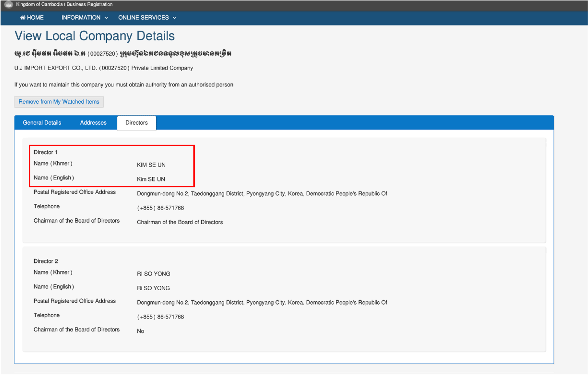The height and width of the screenshot is (375, 588).
Task: Switch to the Addresses tab
Action: 93,122
